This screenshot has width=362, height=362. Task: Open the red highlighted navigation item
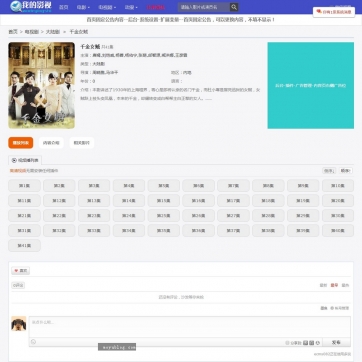coord(156,7)
